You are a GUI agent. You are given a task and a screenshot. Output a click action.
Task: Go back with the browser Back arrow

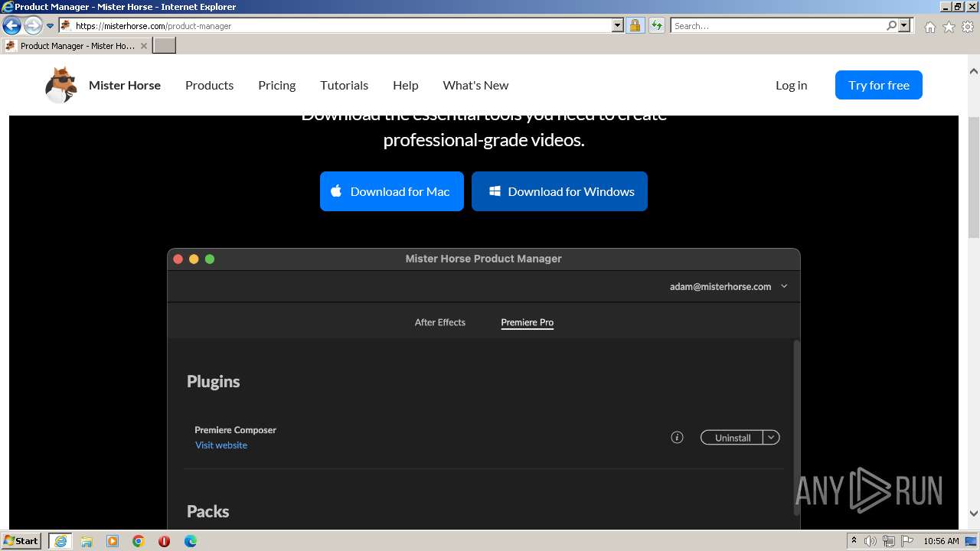point(11,26)
